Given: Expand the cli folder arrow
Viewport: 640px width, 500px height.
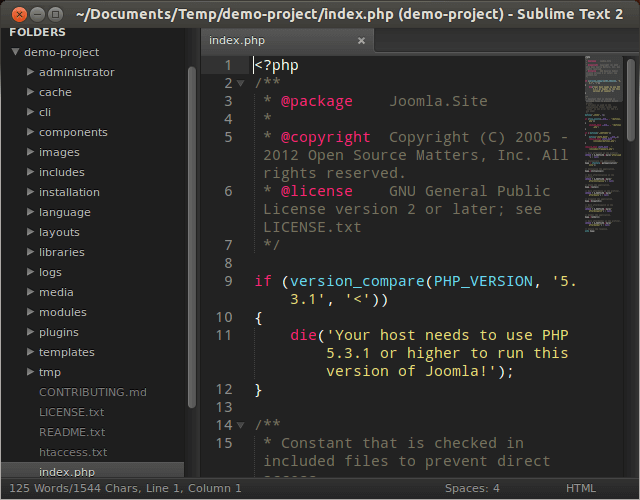Looking at the screenshot, I should (x=30, y=112).
